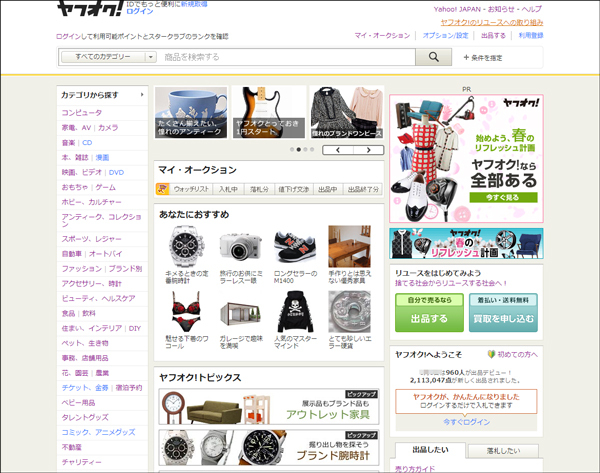Open the タレントグッズ category
Viewport: 600px width, 473px height.
pyautogui.click(x=85, y=417)
